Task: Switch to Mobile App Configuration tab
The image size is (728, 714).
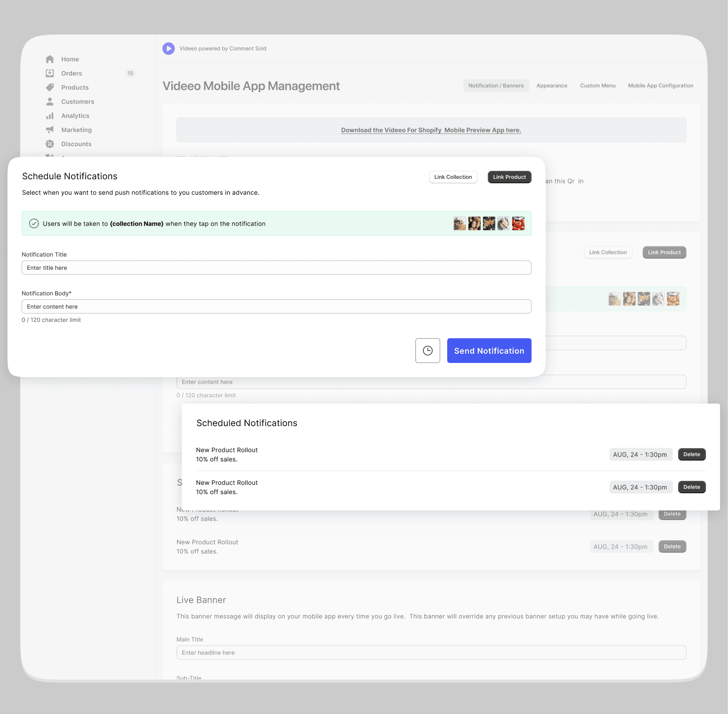Action: (660, 86)
